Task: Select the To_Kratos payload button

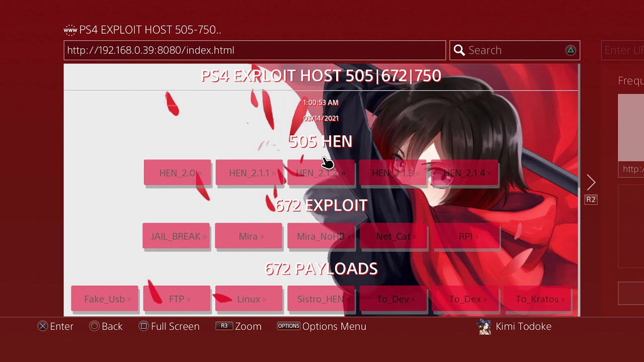Action: (537, 299)
